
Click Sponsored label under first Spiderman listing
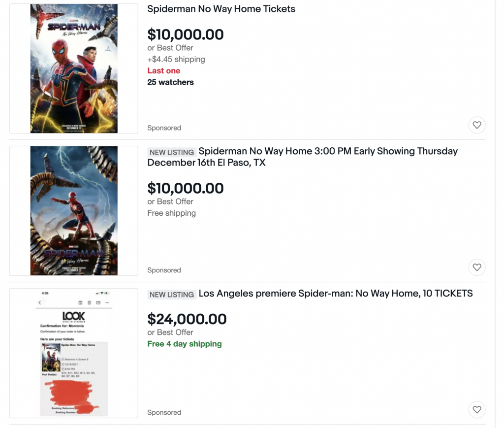[x=164, y=128]
